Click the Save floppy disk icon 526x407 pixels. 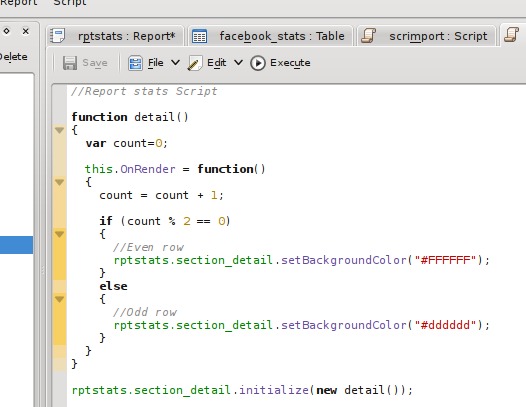[x=70, y=63]
